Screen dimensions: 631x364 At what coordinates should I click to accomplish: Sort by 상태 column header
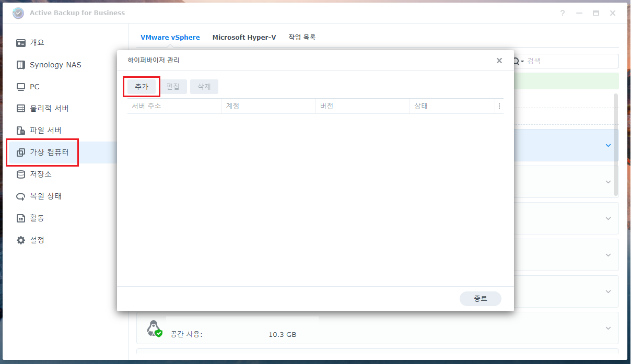point(452,106)
